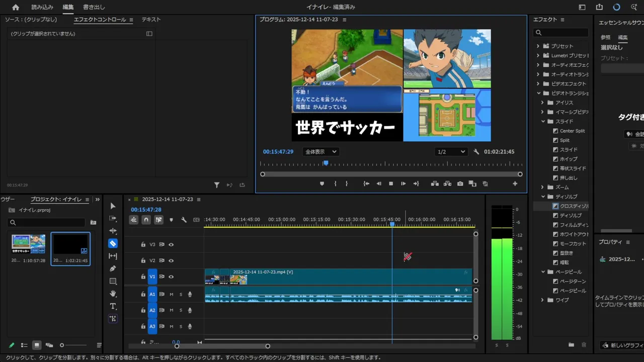Expand ズーム folder
The height and width of the screenshot is (362, 644).
(543, 187)
